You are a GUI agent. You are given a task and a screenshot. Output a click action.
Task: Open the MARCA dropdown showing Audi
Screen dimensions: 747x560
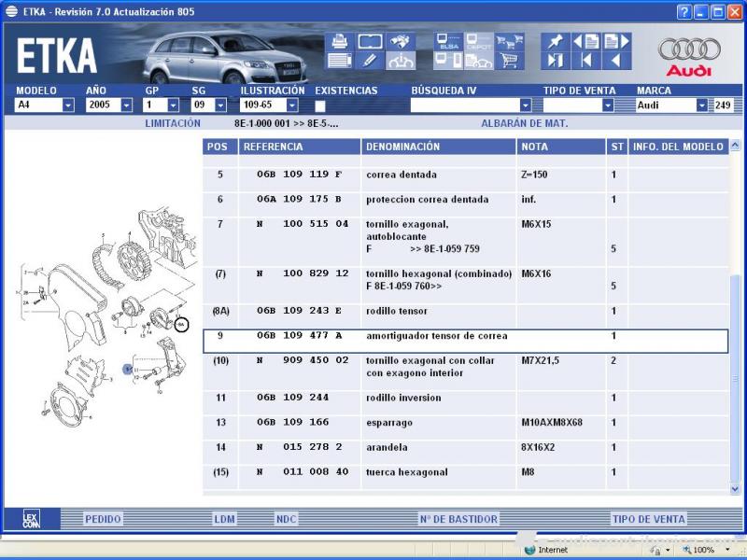tap(702, 105)
